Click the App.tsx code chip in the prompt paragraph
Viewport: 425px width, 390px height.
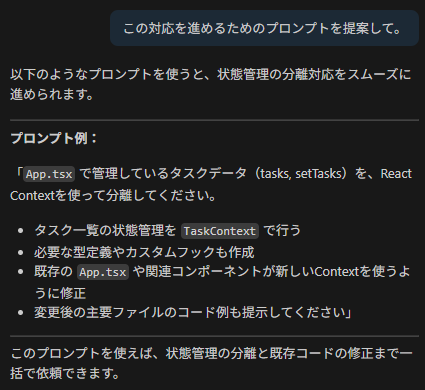(49, 174)
